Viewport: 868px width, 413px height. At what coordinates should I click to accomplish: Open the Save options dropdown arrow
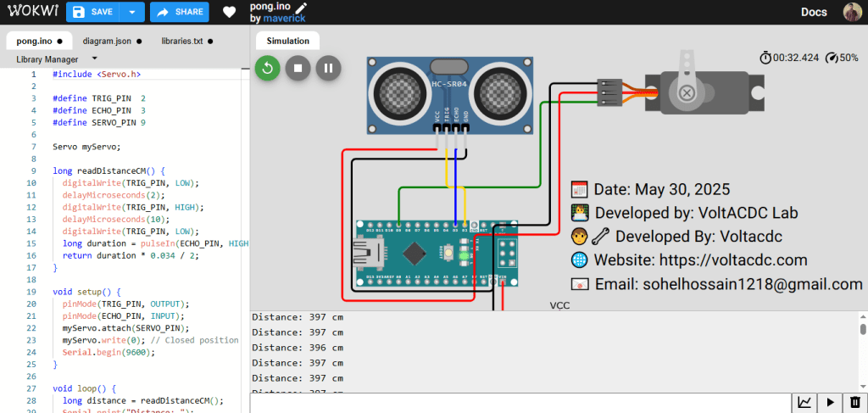(132, 12)
